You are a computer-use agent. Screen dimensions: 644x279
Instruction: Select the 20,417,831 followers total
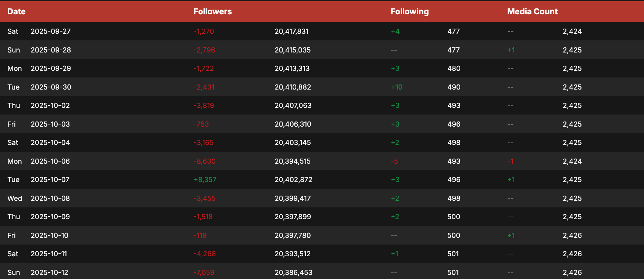pos(291,31)
